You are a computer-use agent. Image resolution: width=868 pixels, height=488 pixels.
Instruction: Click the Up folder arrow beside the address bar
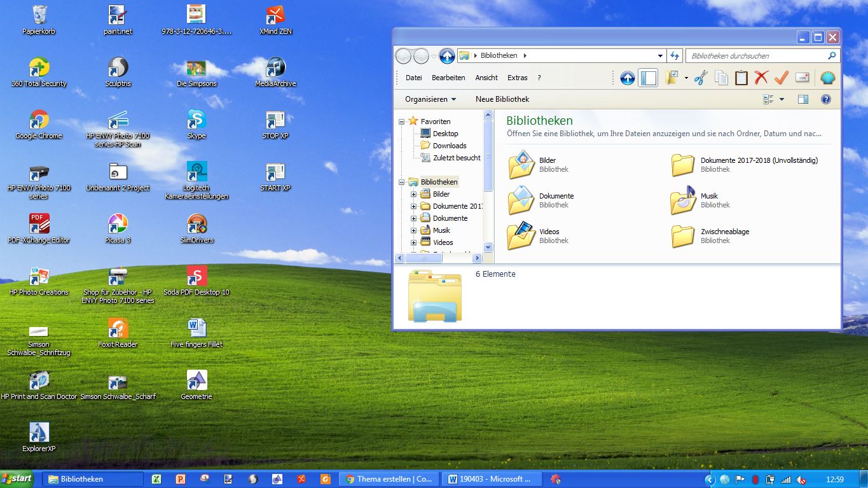(447, 56)
